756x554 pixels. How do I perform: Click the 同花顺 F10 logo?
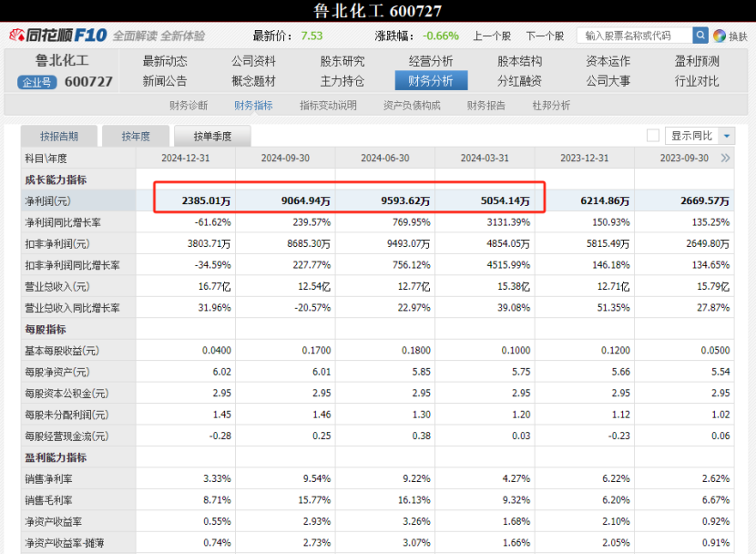point(58,36)
